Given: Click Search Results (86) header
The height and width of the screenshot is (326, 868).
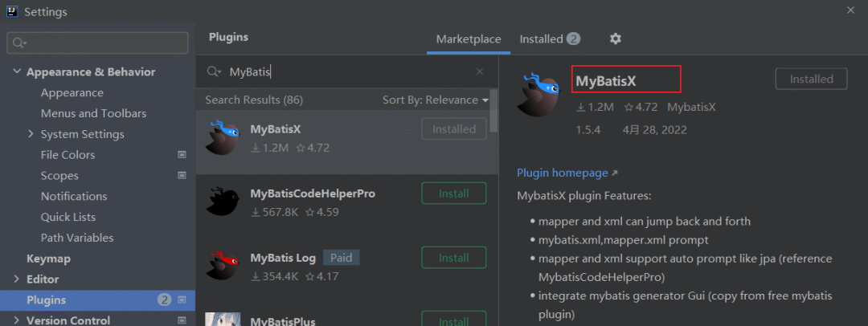Looking at the screenshot, I should (254, 100).
